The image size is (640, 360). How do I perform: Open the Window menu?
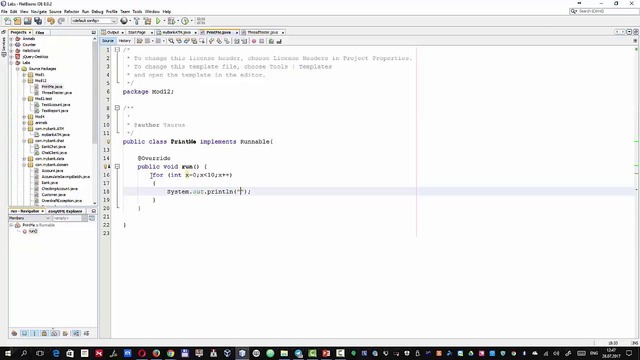pos(152,11)
